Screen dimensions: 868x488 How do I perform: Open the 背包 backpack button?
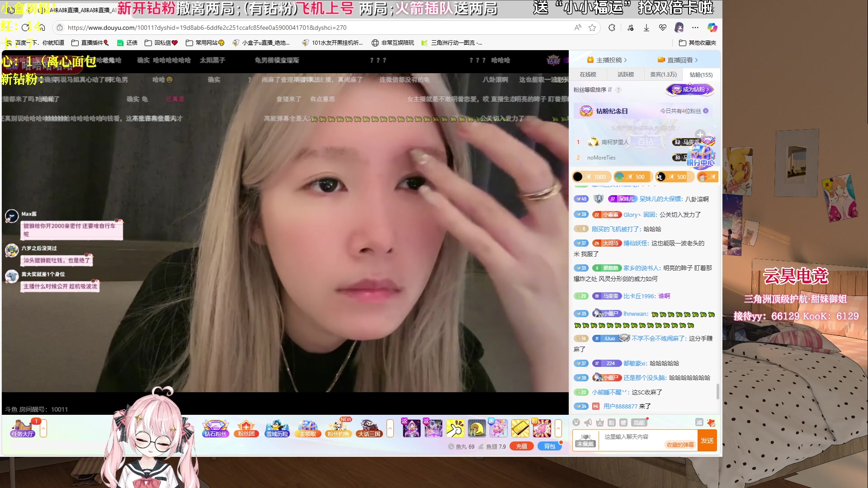click(549, 446)
